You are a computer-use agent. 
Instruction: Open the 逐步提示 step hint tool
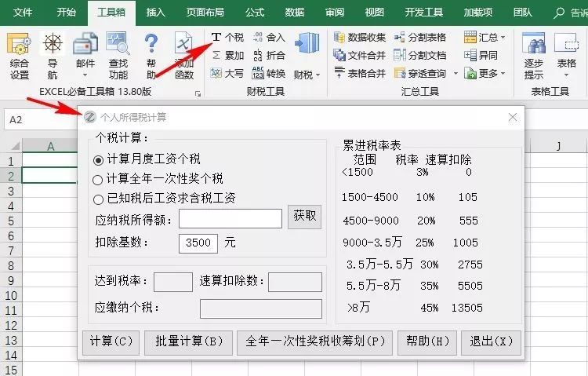pyautogui.click(x=534, y=56)
